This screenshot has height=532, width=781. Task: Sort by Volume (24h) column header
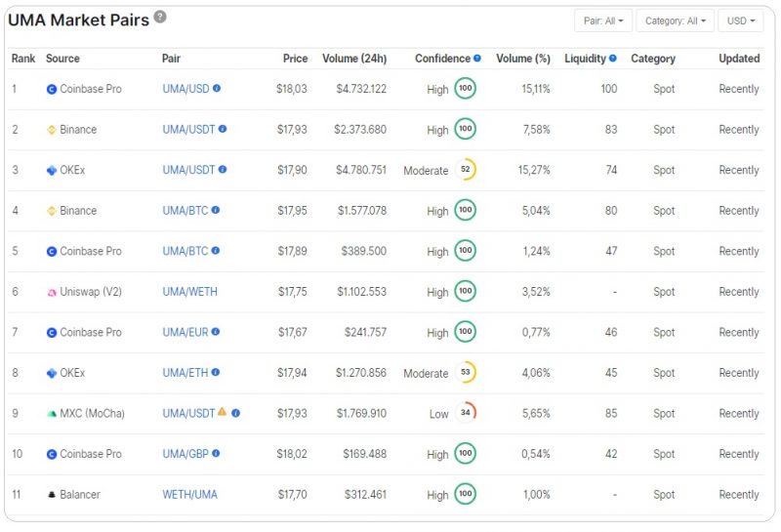point(354,59)
